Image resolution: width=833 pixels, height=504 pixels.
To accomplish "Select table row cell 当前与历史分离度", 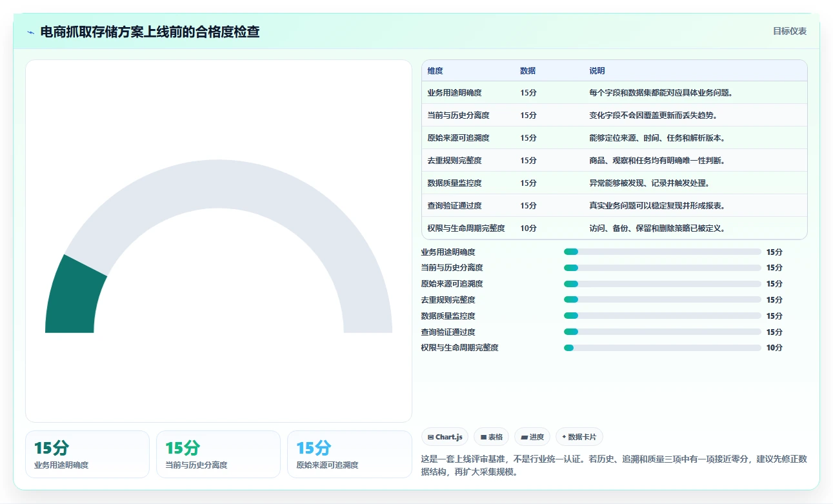I will coord(458,116).
